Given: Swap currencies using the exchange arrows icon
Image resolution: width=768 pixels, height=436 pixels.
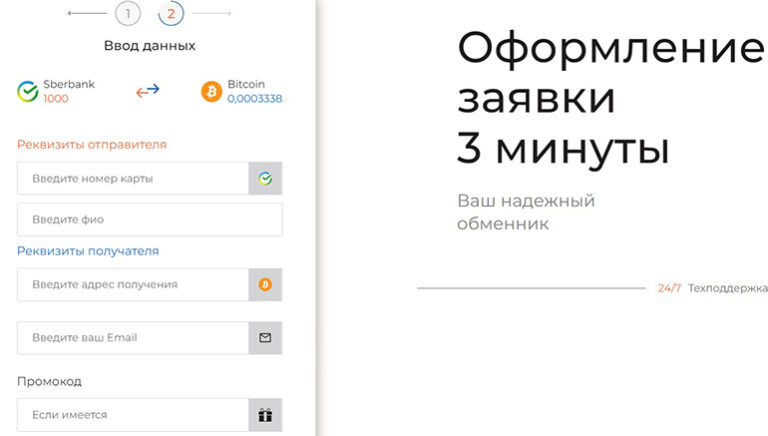Looking at the screenshot, I should pyautogui.click(x=148, y=91).
